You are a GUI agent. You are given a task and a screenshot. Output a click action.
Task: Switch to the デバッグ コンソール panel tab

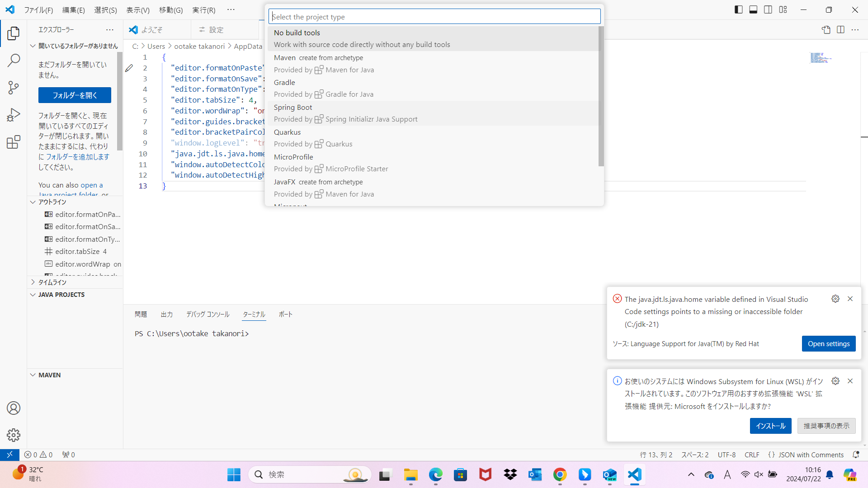click(208, 314)
